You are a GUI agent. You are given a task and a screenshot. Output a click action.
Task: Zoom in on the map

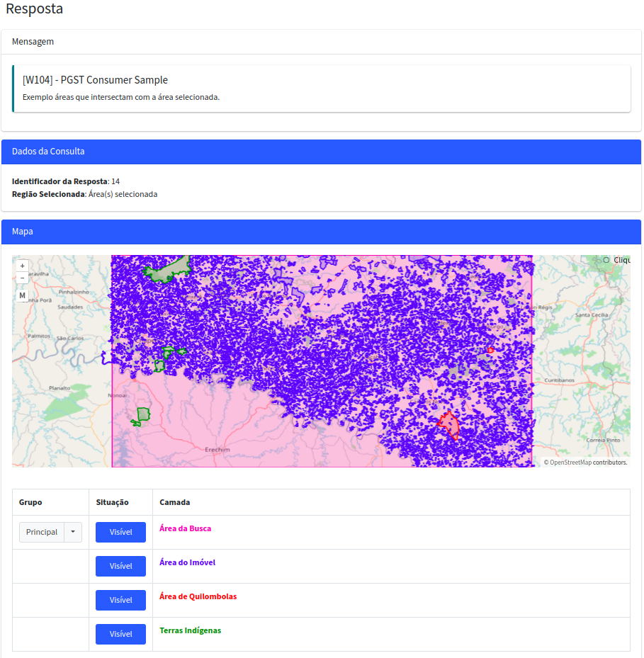point(22,265)
